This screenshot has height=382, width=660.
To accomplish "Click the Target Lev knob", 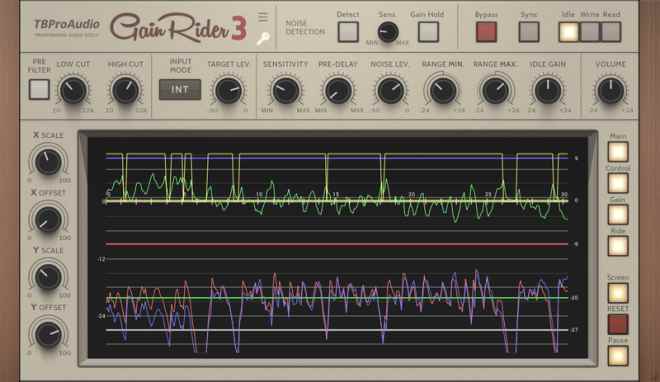I will 228,90.
